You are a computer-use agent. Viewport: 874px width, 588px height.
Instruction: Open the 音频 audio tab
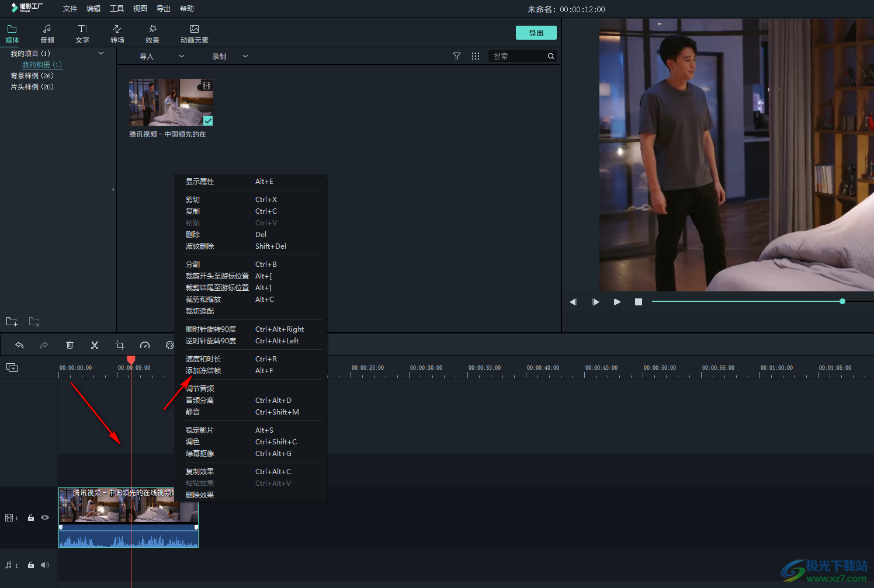[x=47, y=34]
